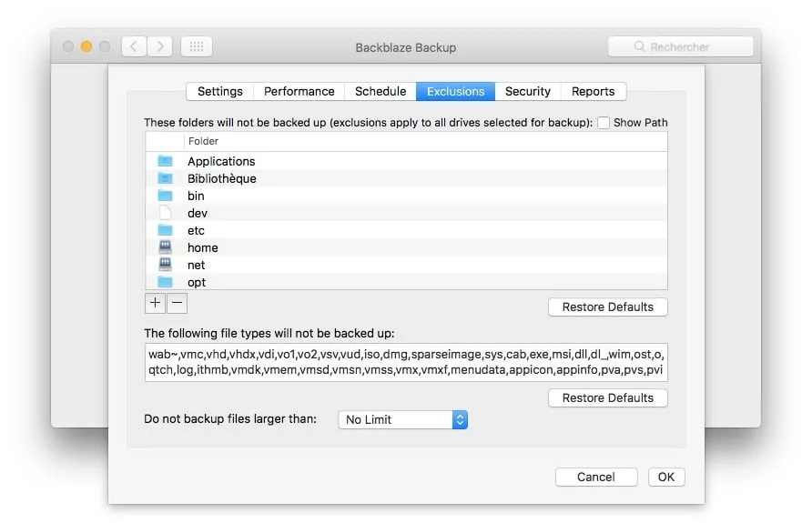The image size is (812, 523).
Task: Select the home network volume icon
Action: tap(165, 247)
